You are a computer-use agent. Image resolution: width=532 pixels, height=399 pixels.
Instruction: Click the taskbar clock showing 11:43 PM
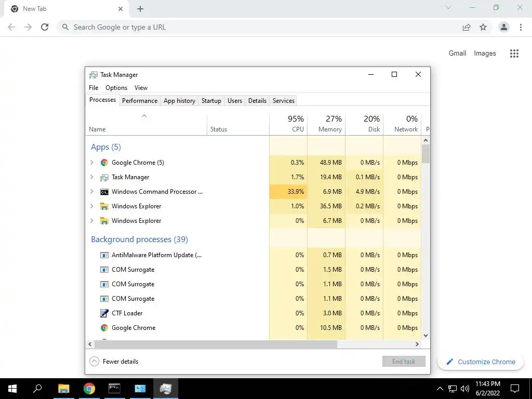point(487,389)
